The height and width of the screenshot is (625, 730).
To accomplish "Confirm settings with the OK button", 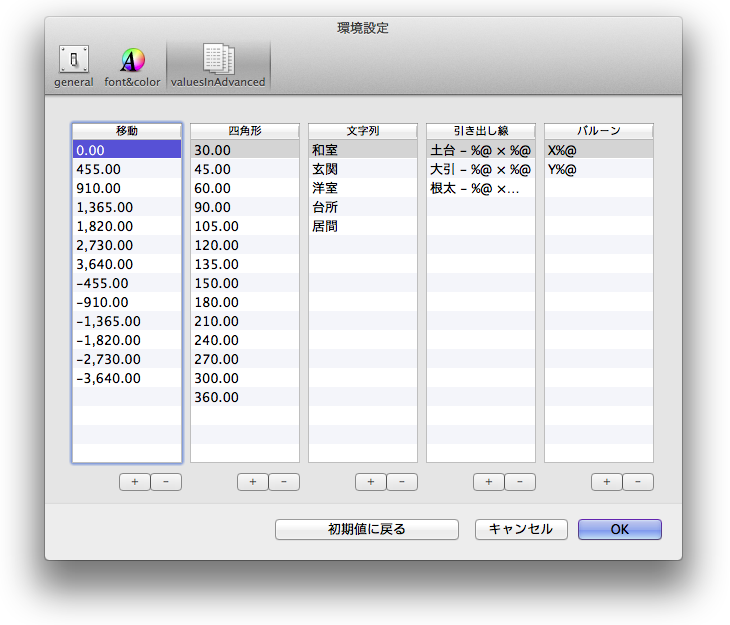I will point(619,530).
